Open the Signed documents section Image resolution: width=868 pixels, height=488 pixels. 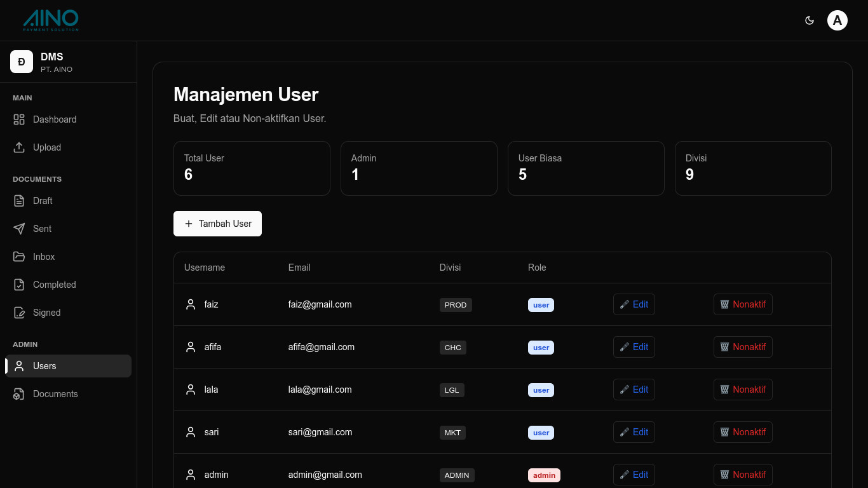tap(19, 313)
